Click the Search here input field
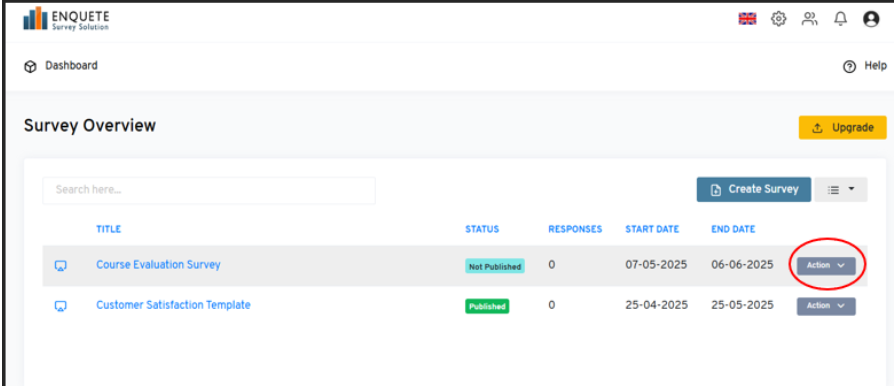The height and width of the screenshot is (386, 894). pyautogui.click(x=209, y=190)
